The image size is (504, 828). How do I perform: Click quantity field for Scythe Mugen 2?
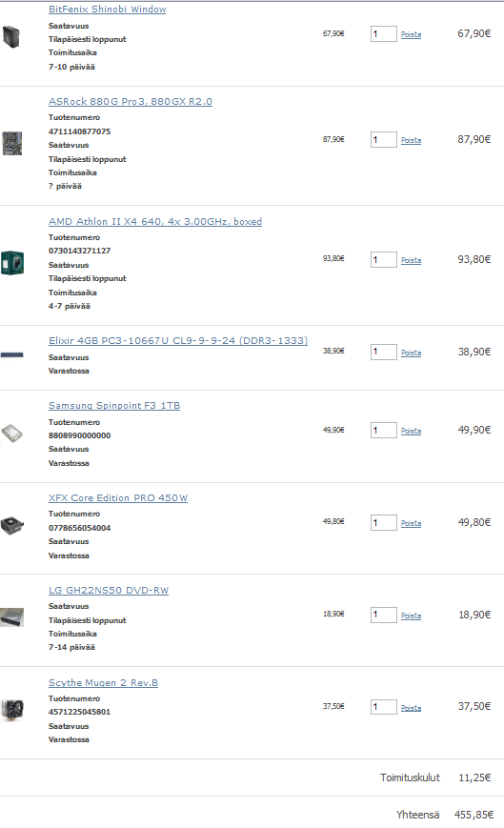click(384, 707)
